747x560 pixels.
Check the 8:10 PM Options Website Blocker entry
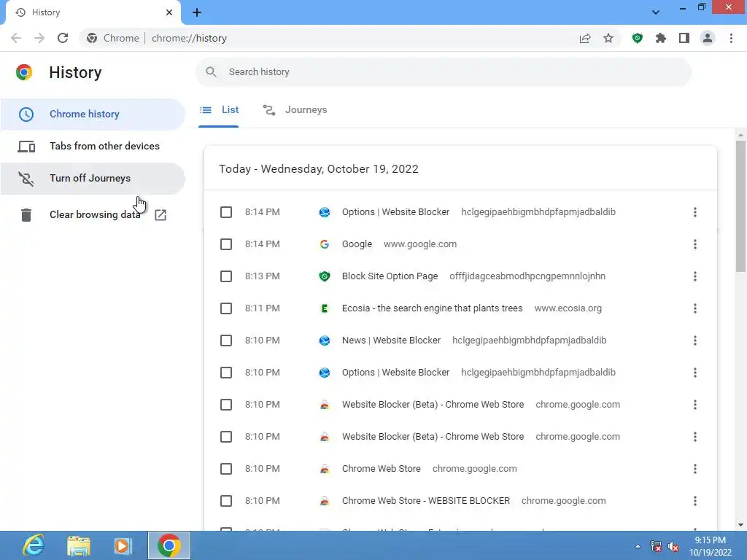(x=226, y=373)
